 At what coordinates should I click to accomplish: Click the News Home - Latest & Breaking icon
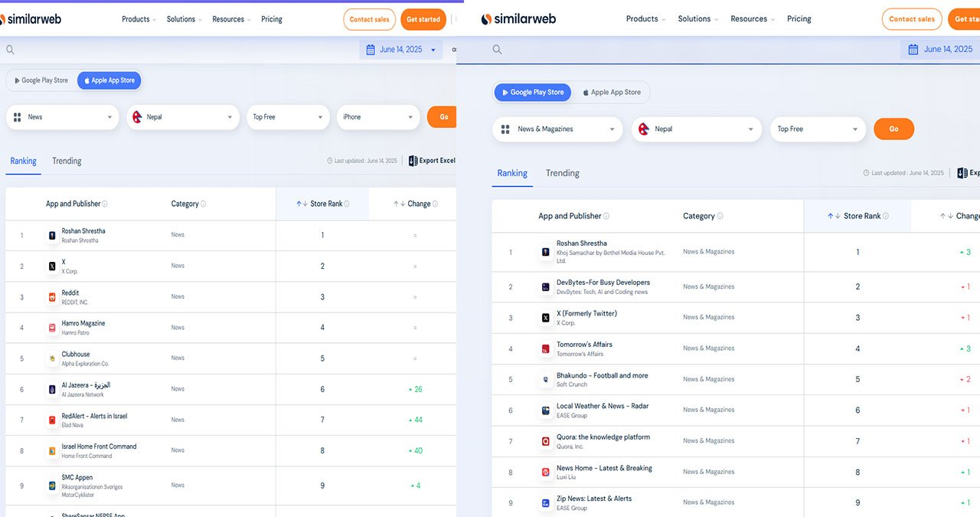[546, 473]
